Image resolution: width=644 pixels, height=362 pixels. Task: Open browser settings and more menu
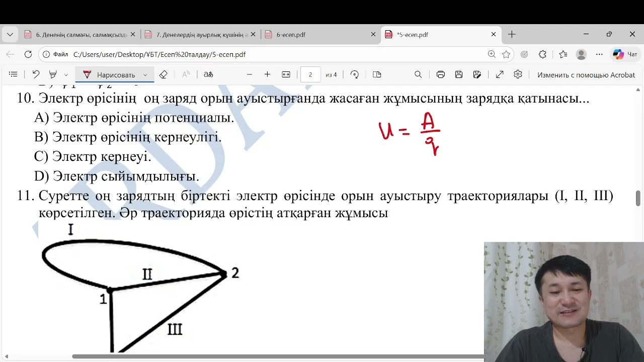pyautogui.click(x=599, y=54)
